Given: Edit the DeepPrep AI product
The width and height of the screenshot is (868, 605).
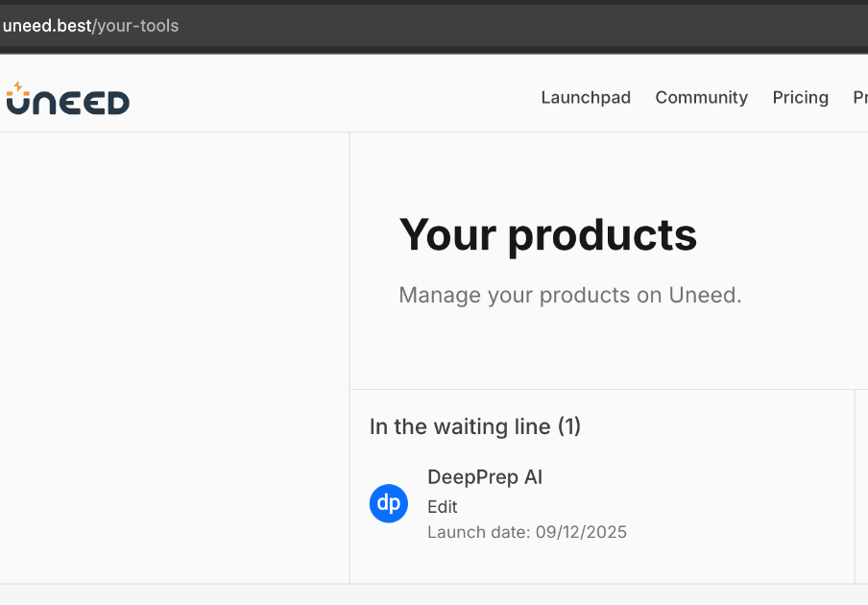Looking at the screenshot, I should (443, 507).
